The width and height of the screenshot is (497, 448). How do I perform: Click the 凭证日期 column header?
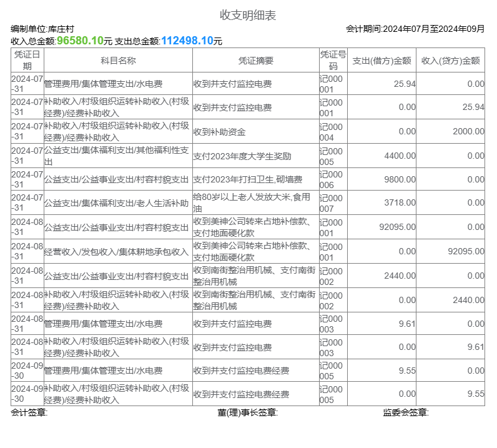(x=27, y=61)
